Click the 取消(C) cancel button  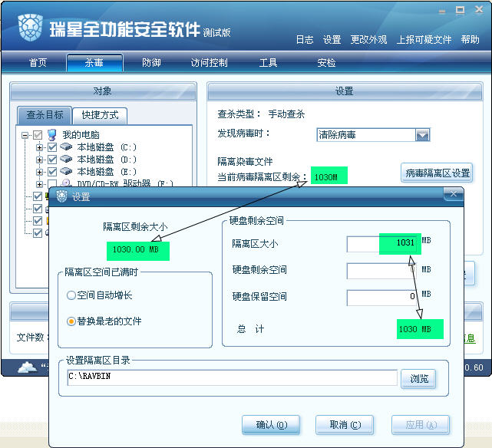coord(345,425)
